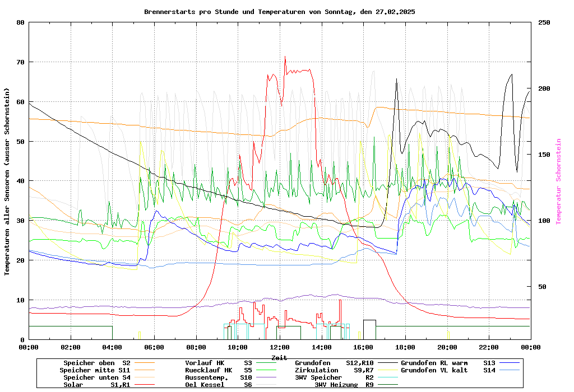This screenshot has width=574, height=392.
Task: Click the 18:00 tick on the time axis
Action: 405,347
